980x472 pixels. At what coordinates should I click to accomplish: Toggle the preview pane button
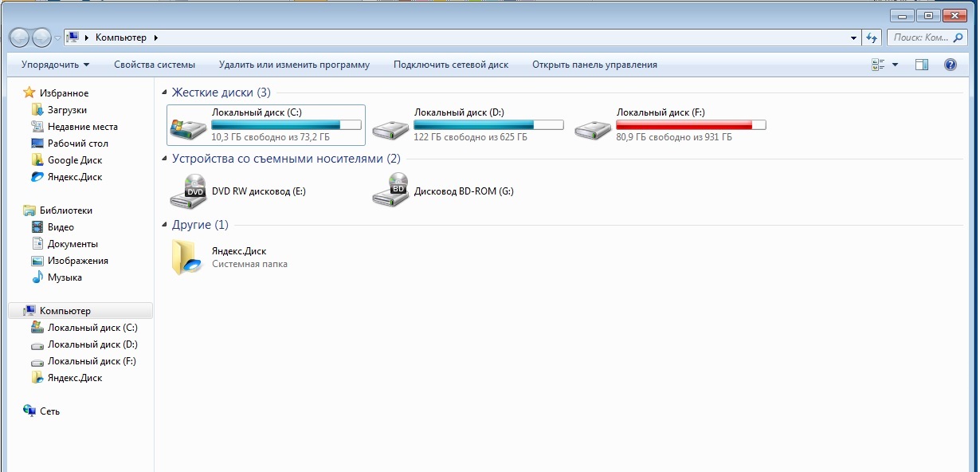tap(922, 65)
